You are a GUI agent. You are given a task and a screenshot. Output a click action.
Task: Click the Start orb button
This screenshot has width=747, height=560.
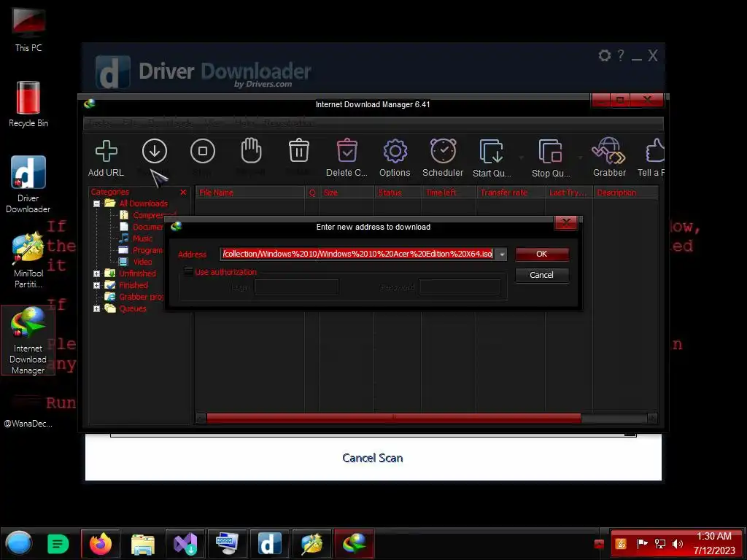click(x=18, y=543)
